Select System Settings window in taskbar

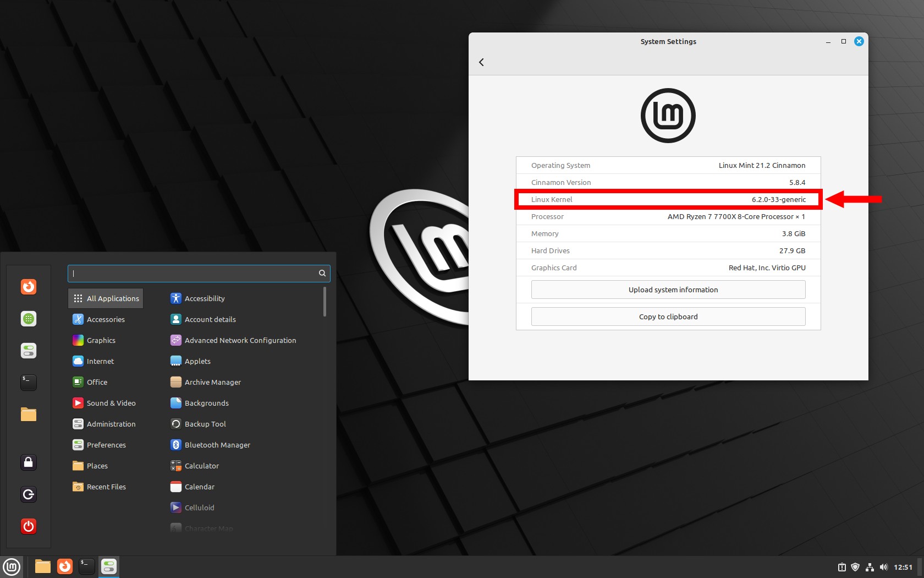point(109,566)
